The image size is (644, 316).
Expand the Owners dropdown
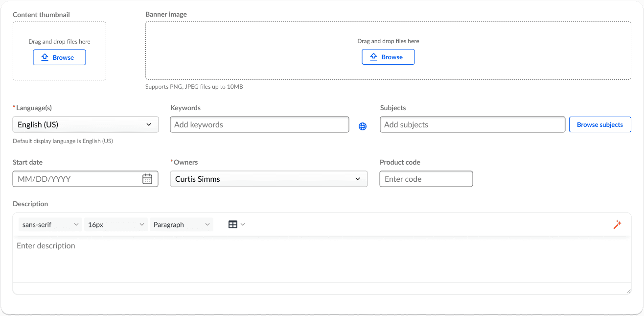pos(269,179)
